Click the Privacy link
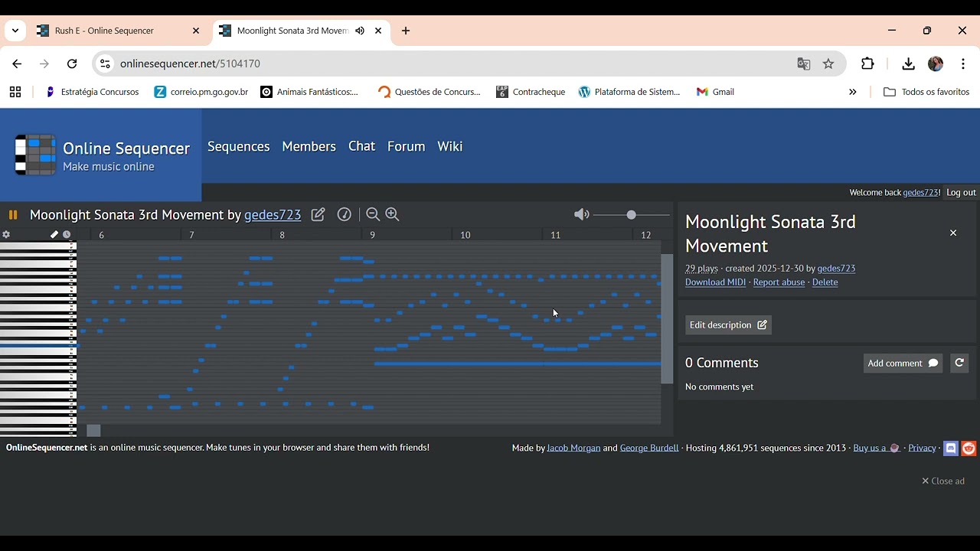 [x=922, y=448]
